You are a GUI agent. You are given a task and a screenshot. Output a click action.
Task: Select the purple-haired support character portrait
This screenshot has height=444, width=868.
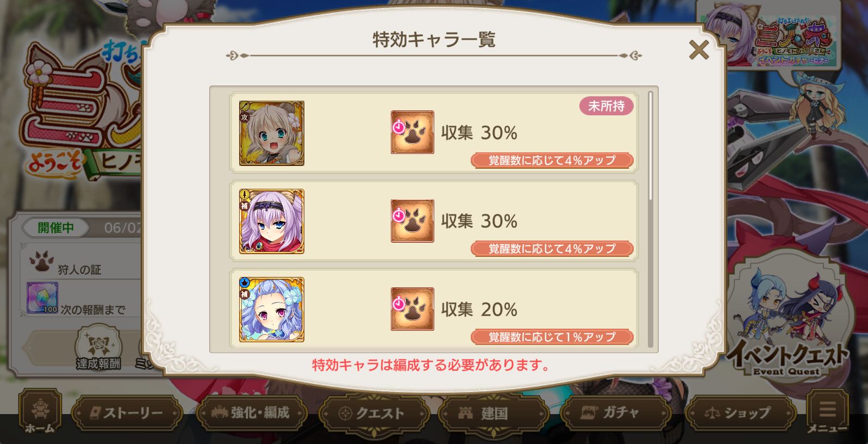click(272, 221)
